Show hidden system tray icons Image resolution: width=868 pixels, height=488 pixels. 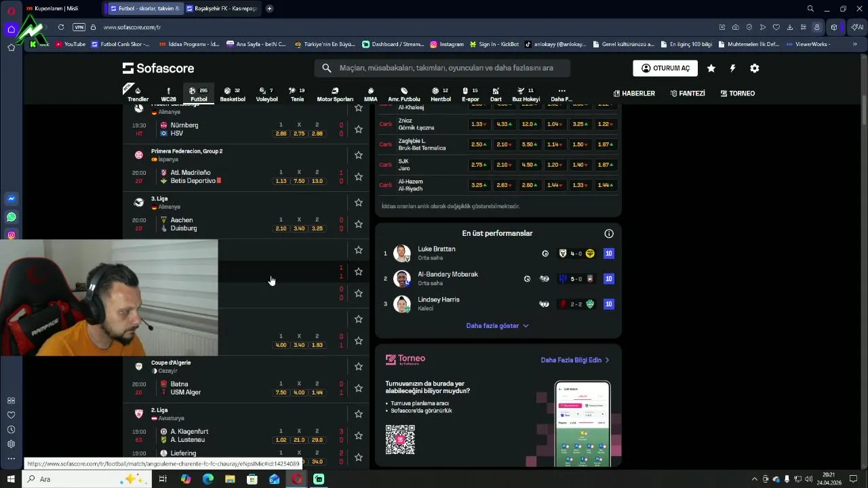pyautogui.click(x=754, y=479)
